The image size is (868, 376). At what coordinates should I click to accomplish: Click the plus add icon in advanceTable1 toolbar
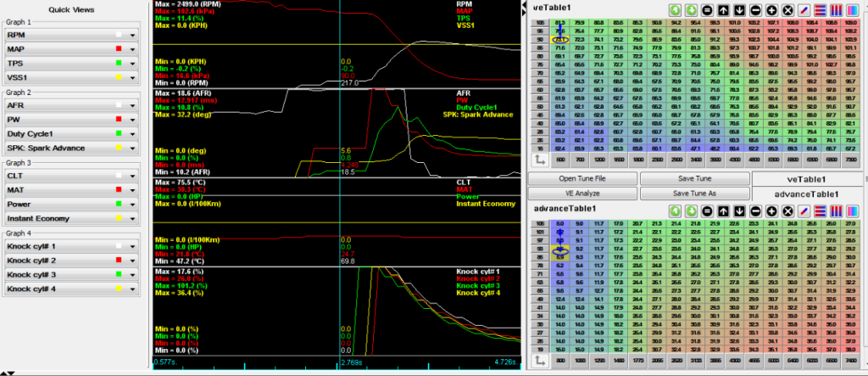tap(771, 210)
